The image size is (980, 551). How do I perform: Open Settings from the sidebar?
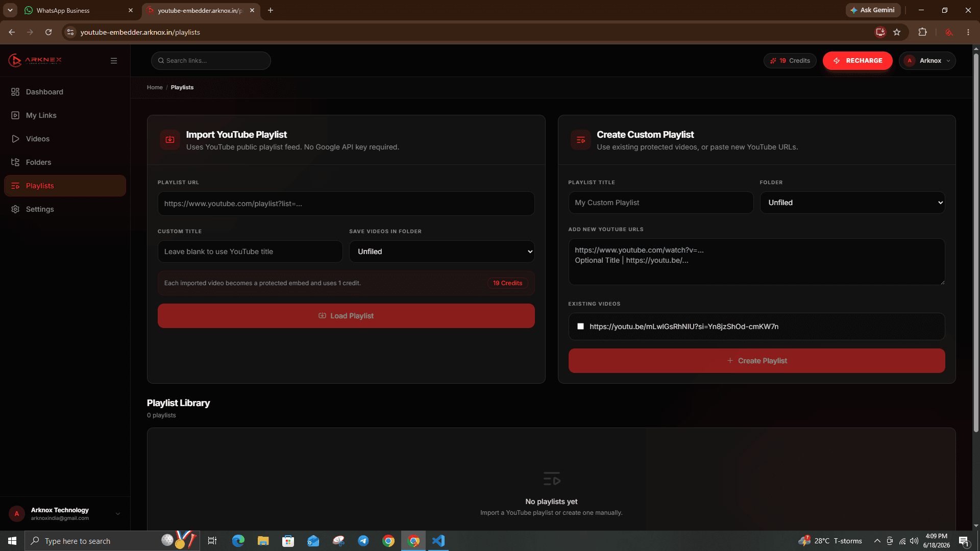[x=65, y=209]
